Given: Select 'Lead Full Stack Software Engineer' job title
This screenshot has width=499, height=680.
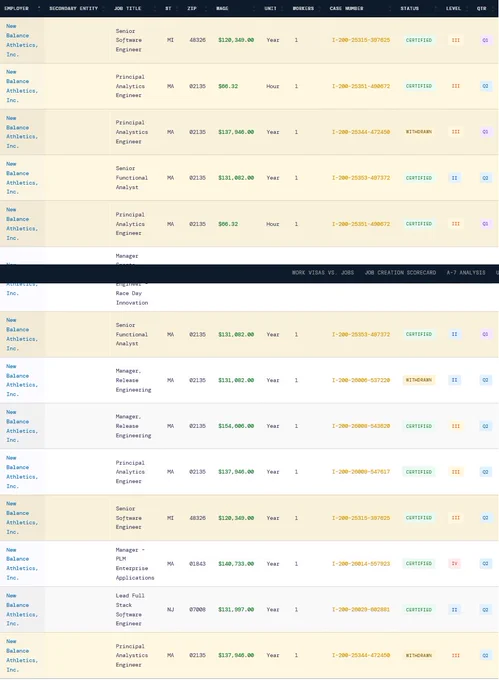Looking at the screenshot, I should (x=130, y=610).
